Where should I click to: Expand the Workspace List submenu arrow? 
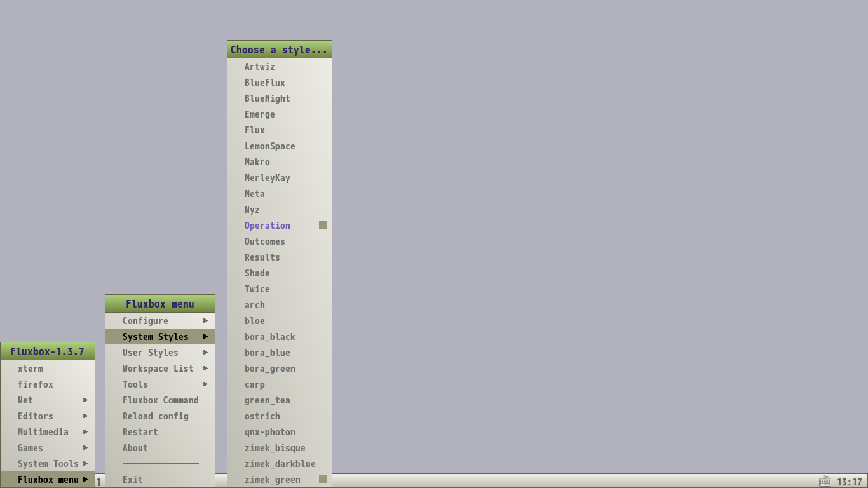coord(206,369)
